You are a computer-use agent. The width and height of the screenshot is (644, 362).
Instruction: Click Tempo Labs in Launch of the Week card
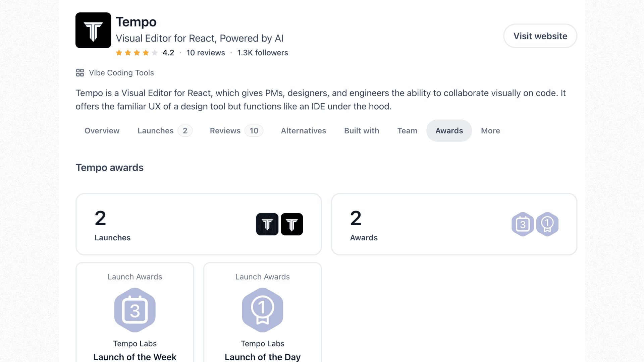(135, 344)
